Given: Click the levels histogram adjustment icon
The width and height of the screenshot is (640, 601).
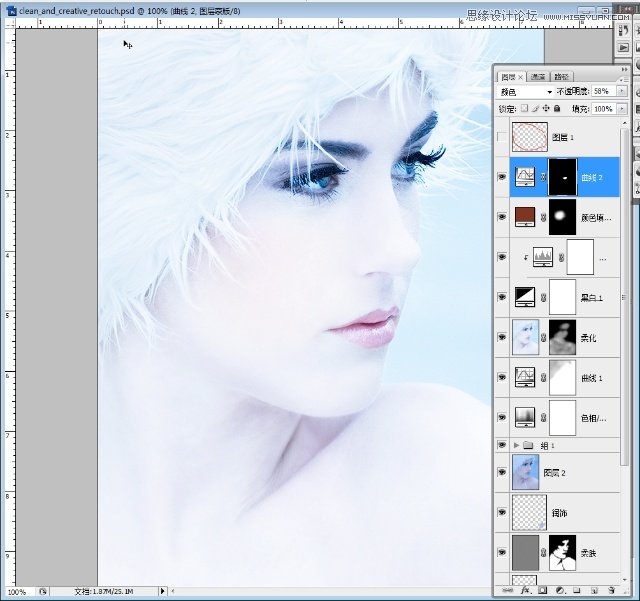Looking at the screenshot, I should pos(543,257).
